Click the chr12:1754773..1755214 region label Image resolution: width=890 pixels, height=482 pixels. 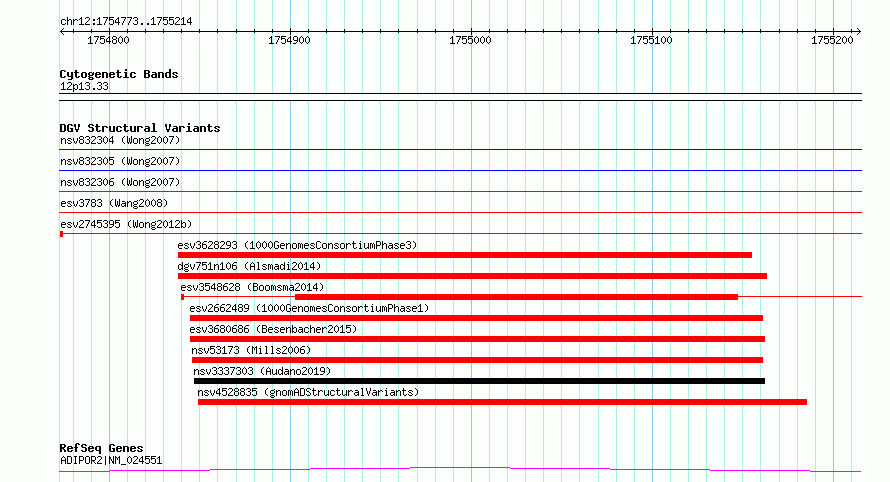click(126, 22)
